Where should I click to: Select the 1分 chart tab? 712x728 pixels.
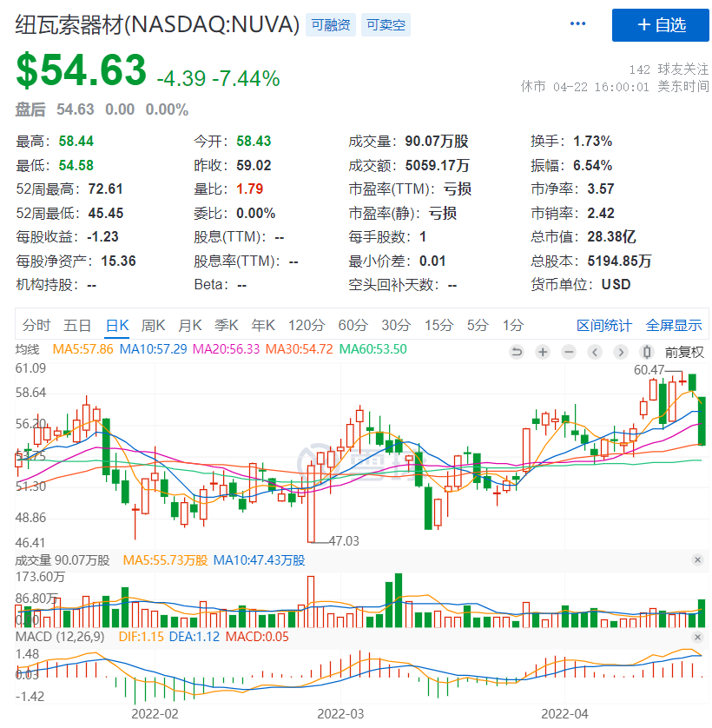(513, 326)
